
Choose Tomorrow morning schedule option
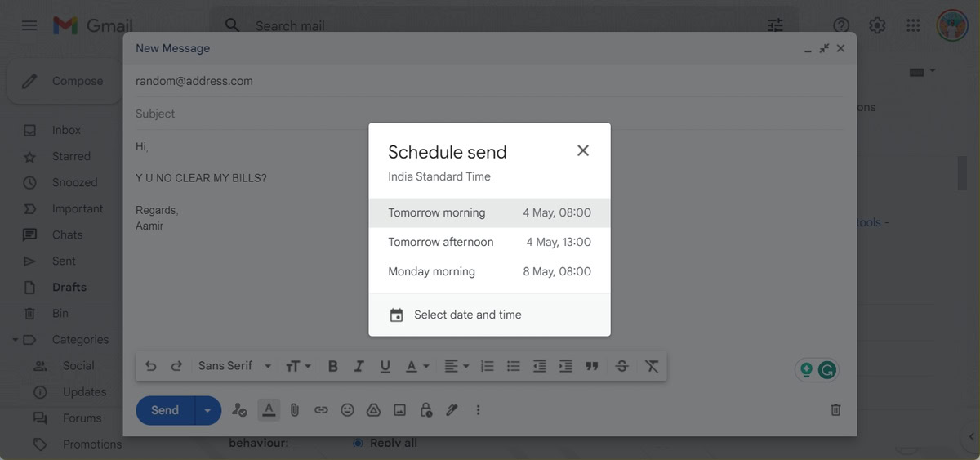point(489,212)
